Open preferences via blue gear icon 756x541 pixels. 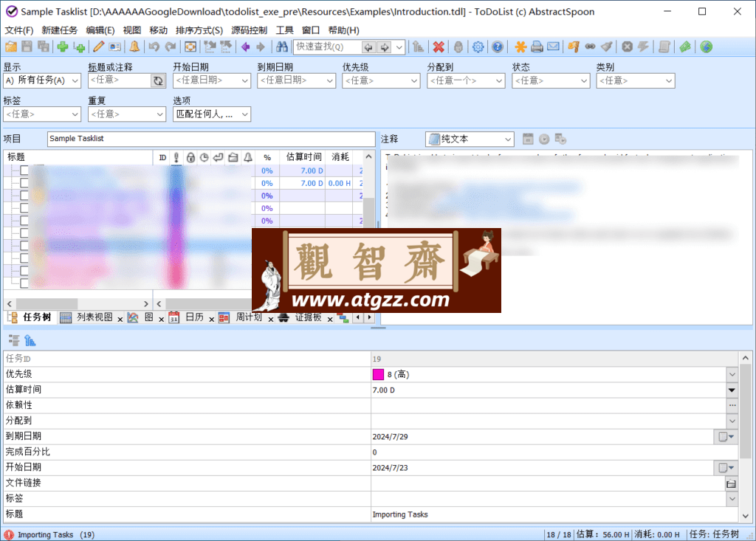(x=478, y=46)
